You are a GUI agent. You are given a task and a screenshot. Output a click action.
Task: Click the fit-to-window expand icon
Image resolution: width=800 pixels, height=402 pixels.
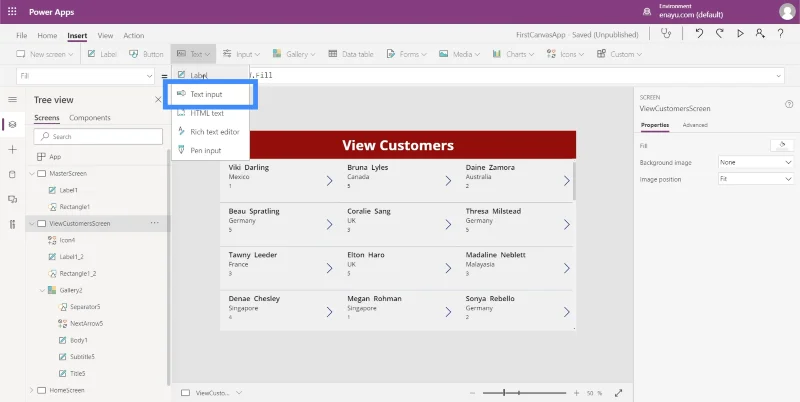(618, 393)
